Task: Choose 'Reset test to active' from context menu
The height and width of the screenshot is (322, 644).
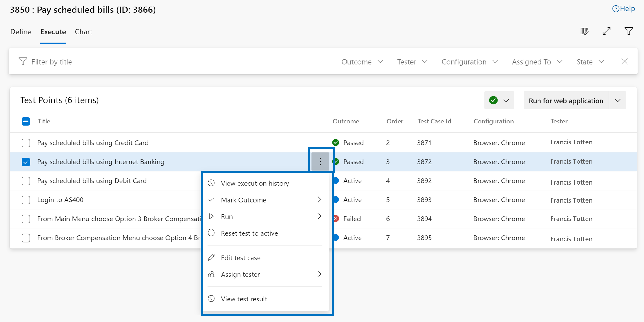Action: pos(249,233)
